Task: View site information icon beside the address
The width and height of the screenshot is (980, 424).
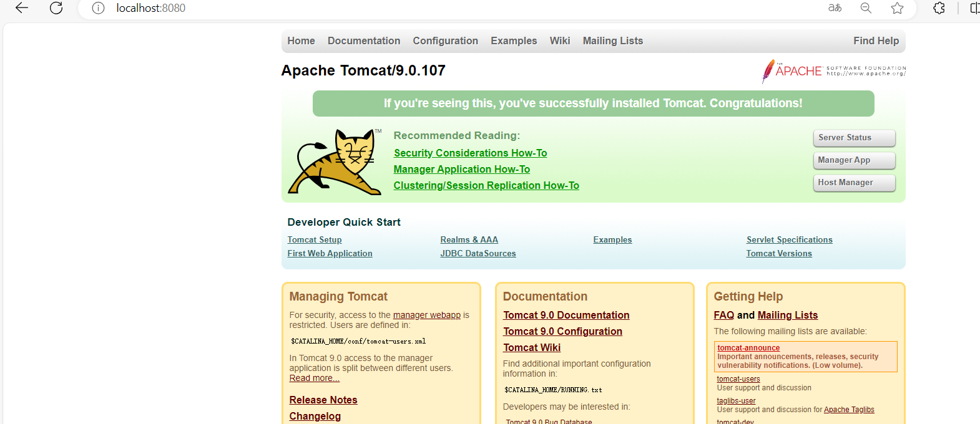Action: pyautogui.click(x=98, y=8)
